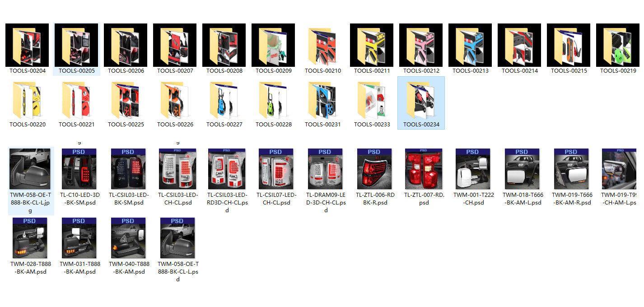Select the highlighted TOOLS-00234 folder
644x307 pixels.
(421, 100)
